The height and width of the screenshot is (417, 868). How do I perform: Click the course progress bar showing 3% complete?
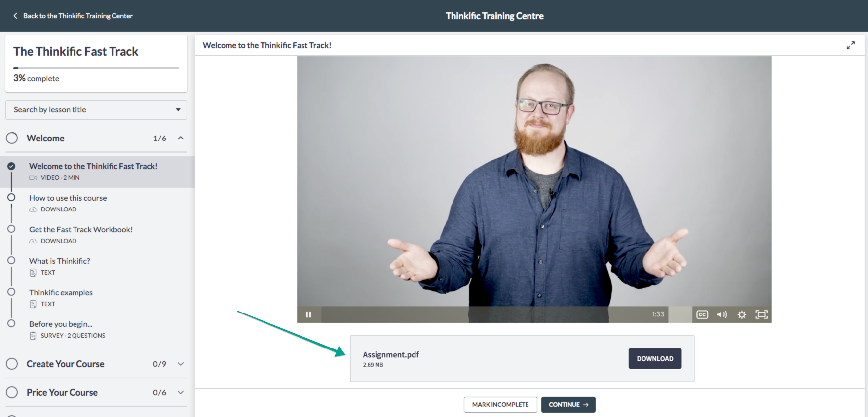coord(96,68)
